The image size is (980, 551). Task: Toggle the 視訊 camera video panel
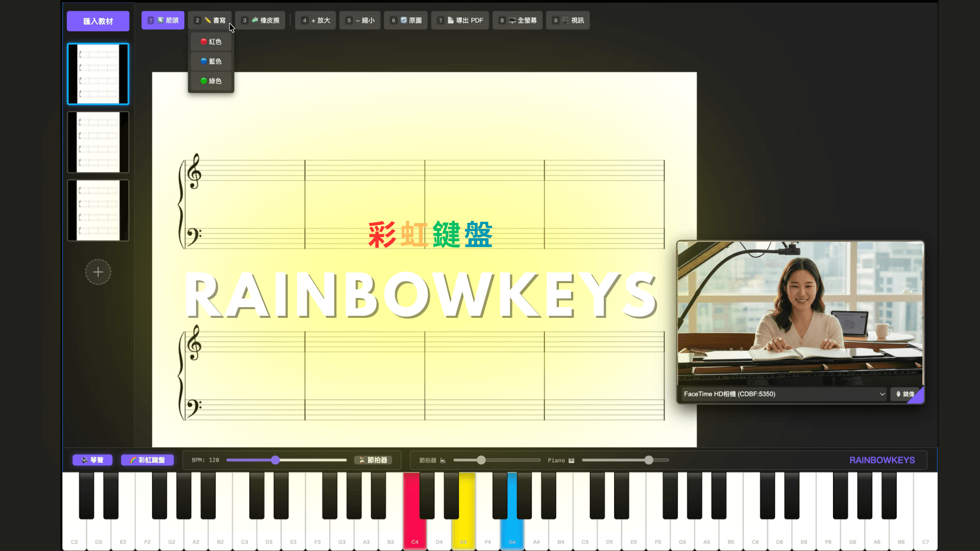click(x=568, y=20)
